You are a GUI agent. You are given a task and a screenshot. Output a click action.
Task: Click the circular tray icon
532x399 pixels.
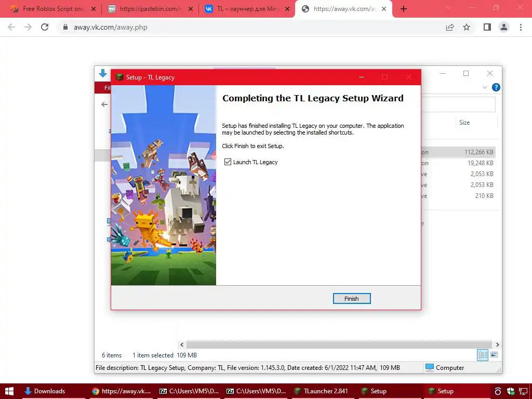pyautogui.click(x=498, y=391)
